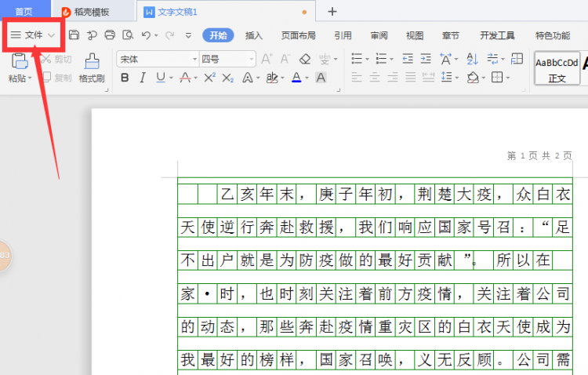Increase font size with A+ icon

coord(267,59)
